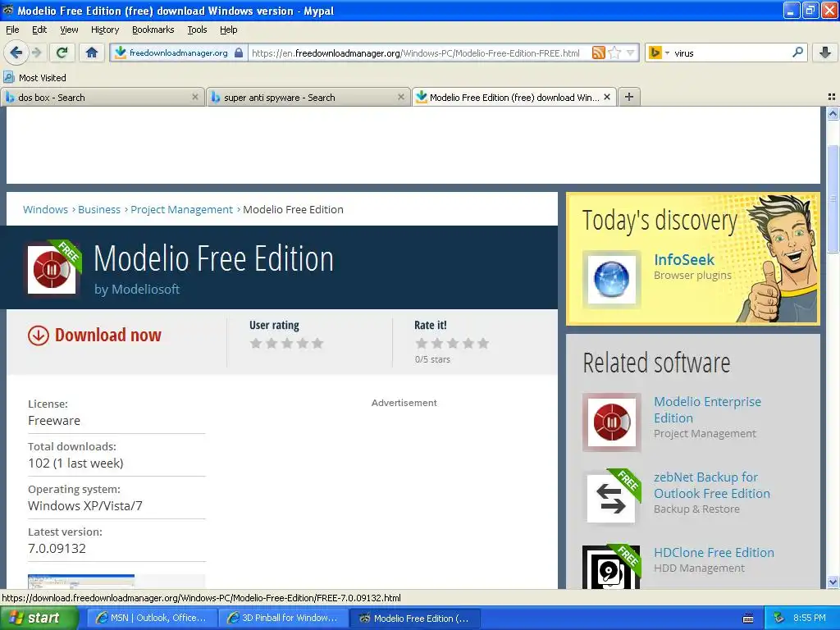Click the freedownloadmanager.org site identity label
840x630 pixels.
pyautogui.click(x=178, y=52)
